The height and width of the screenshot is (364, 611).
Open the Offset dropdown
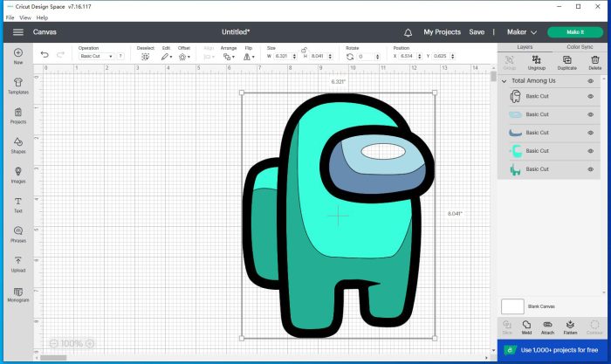point(184,57)
